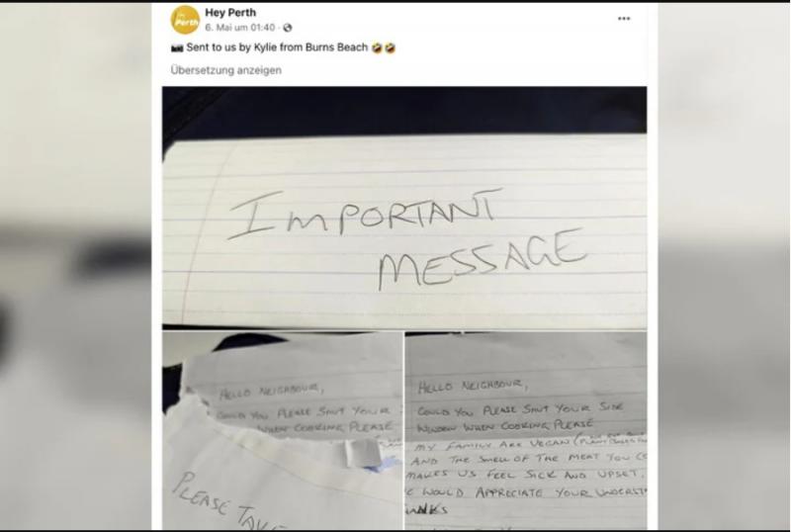
Task: Open the three-dot post options menu
Action: 624,19
